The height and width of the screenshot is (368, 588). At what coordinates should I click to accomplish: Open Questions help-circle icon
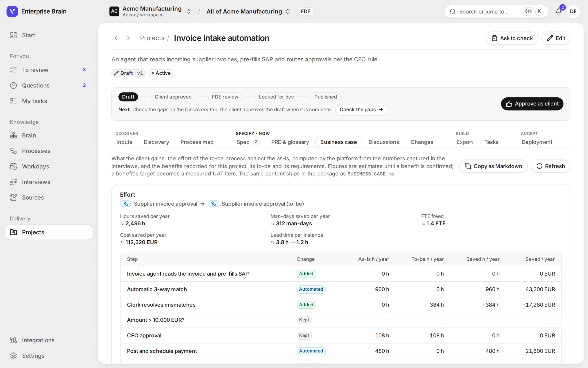pyautogui.click(x=13, y=85)
